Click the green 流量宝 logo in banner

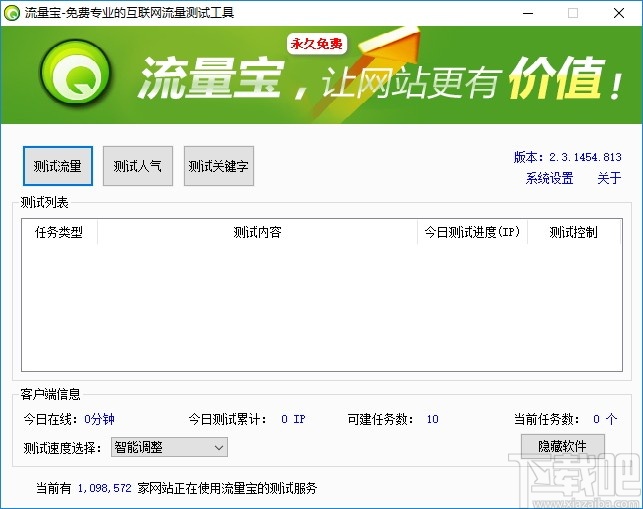pos(76,74)
